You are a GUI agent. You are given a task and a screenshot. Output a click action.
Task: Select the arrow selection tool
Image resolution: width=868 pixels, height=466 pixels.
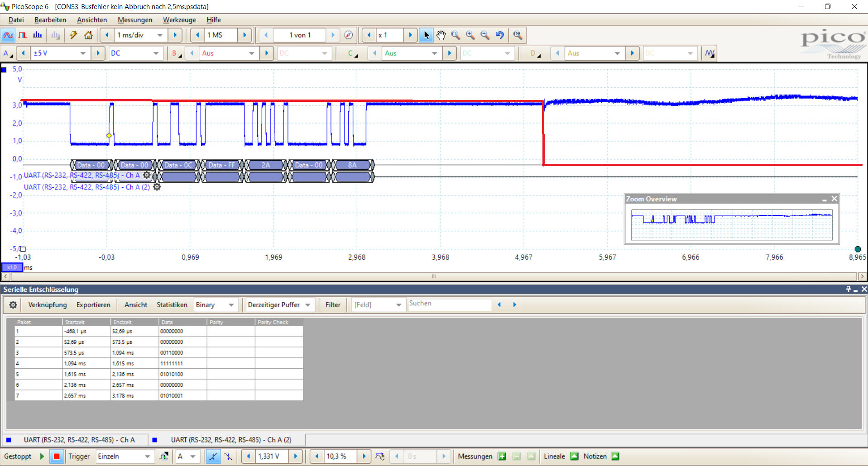(426, 35)
